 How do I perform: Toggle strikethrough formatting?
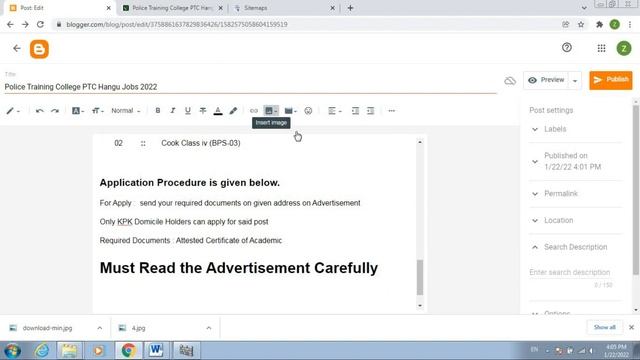203,111
